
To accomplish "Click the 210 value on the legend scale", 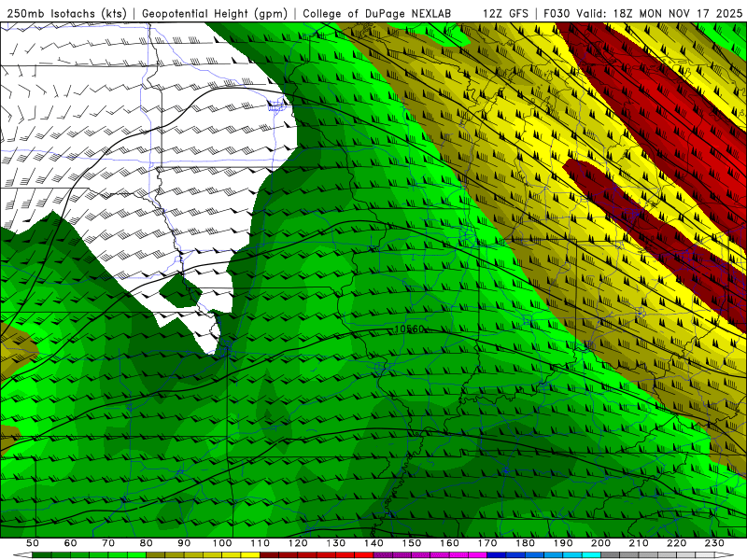I will (x=640, y=543).
